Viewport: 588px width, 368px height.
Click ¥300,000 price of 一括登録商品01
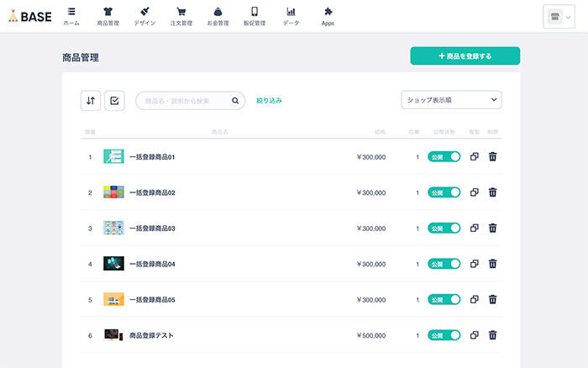tap(371, 157)
